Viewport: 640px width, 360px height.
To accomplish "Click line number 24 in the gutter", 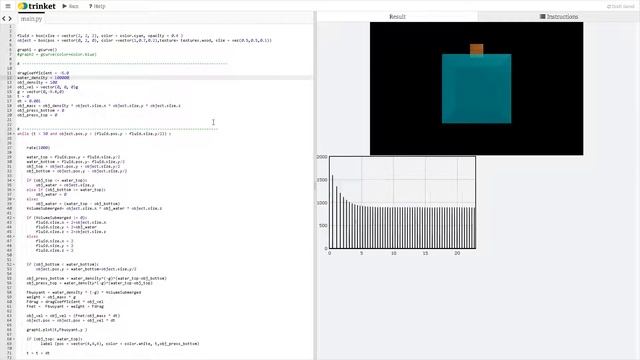I will pyautogui.click(x=9, y=133).
